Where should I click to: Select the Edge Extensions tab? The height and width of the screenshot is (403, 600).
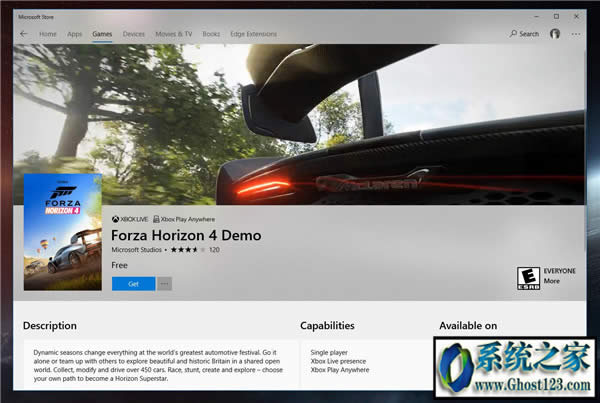pos(252,34)
